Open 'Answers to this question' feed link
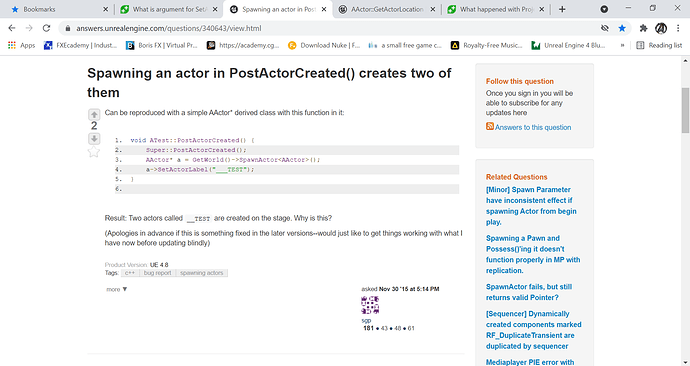 point(533,127)
